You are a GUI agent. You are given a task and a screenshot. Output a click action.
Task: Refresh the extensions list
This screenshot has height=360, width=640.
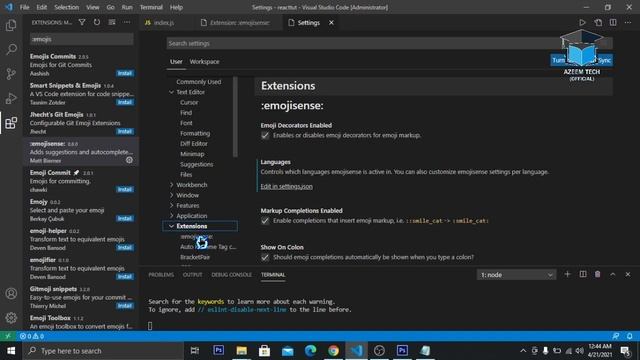(x=97, y=22)
